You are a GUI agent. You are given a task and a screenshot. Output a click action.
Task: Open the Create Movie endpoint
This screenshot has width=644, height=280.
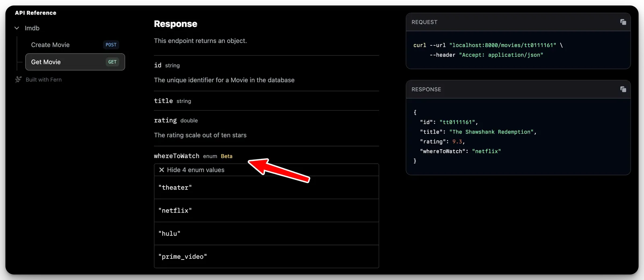75,45
